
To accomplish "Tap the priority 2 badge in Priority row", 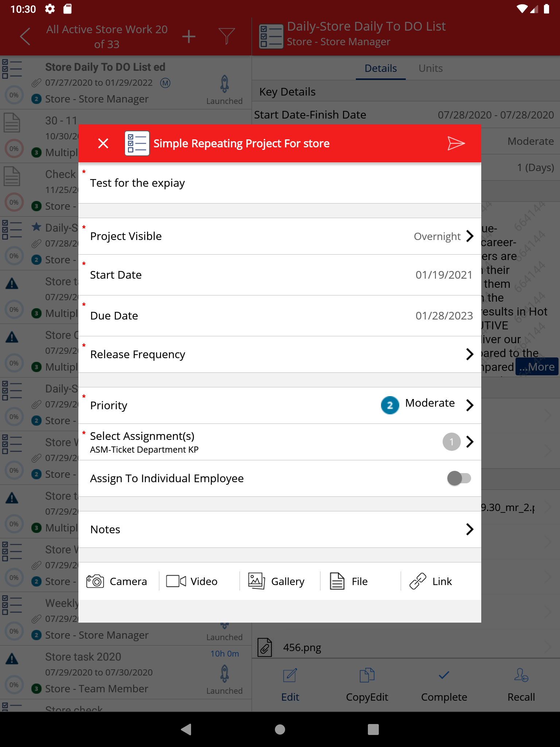I will click(390, 405).
